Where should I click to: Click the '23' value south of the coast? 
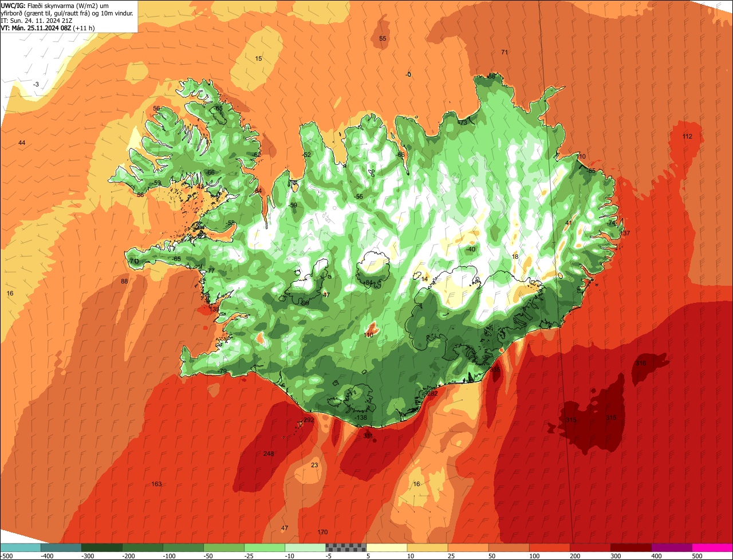(x=314, y=465)
